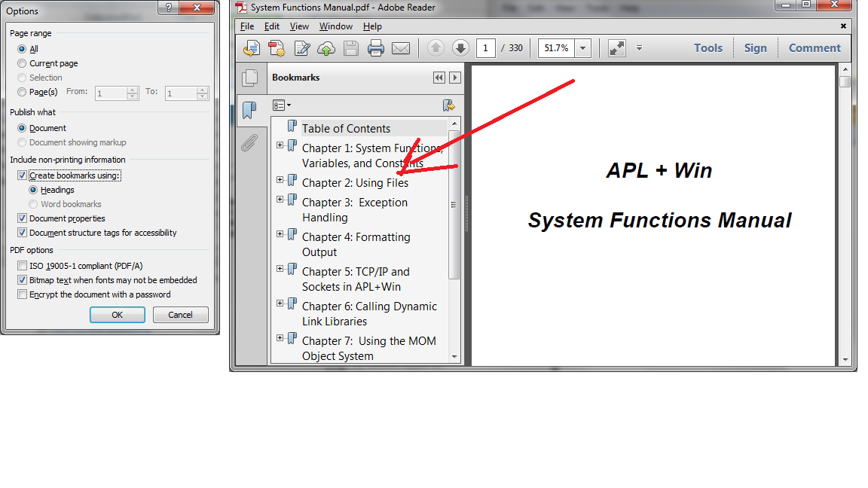Click the current page number field
This screenshot has height=488, width=868.
point(485,48)
